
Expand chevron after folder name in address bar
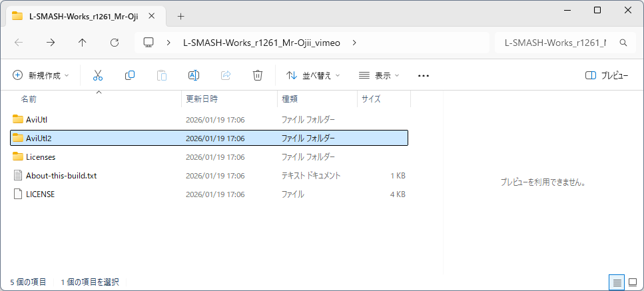354,43
